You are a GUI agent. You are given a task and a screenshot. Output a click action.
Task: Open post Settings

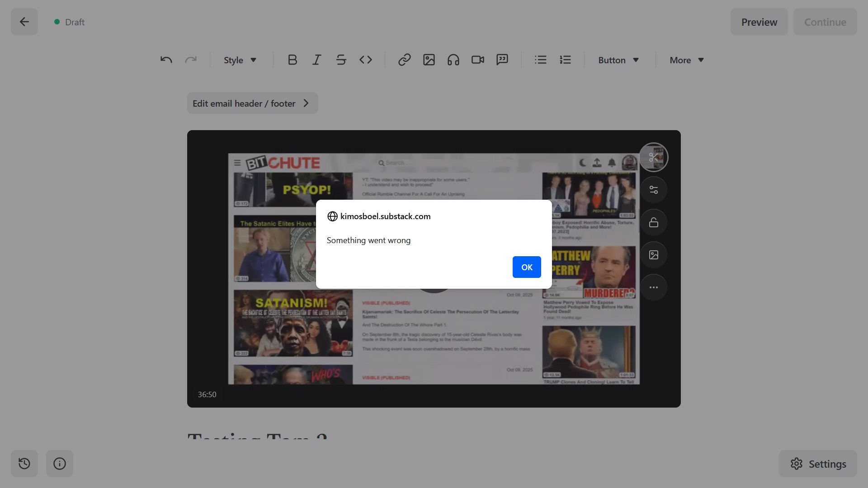[818, 464]
